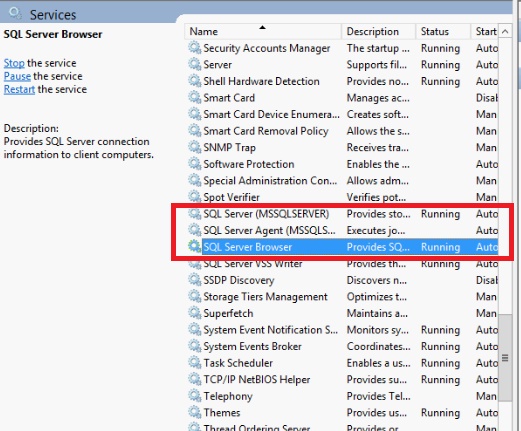This screenshot has width=521, height=431.
Task: Click the Smart Card Device Enumeration gear icon
Action: point(195,114)
